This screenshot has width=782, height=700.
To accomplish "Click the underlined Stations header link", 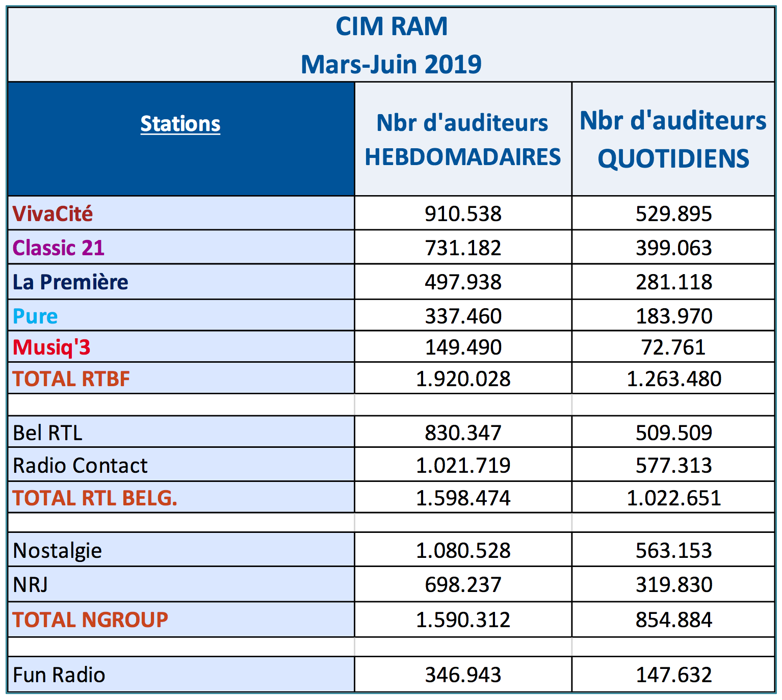I will pos(180,124).
